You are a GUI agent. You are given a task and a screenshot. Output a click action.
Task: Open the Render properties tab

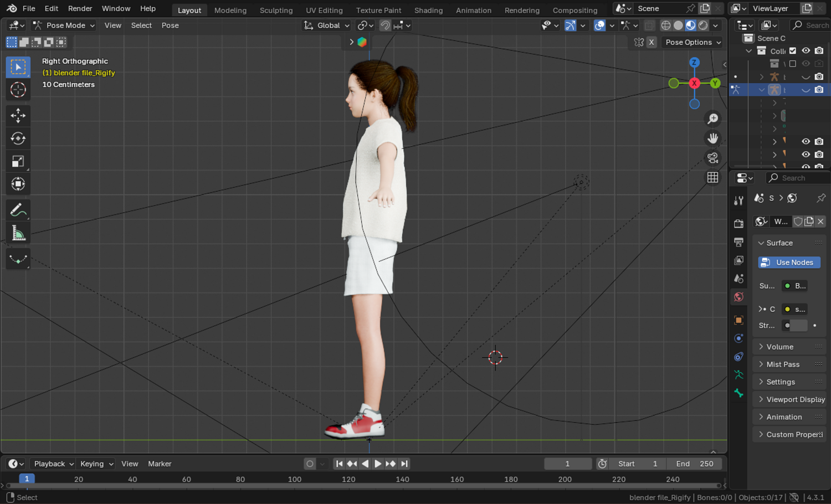coord(738,224)
